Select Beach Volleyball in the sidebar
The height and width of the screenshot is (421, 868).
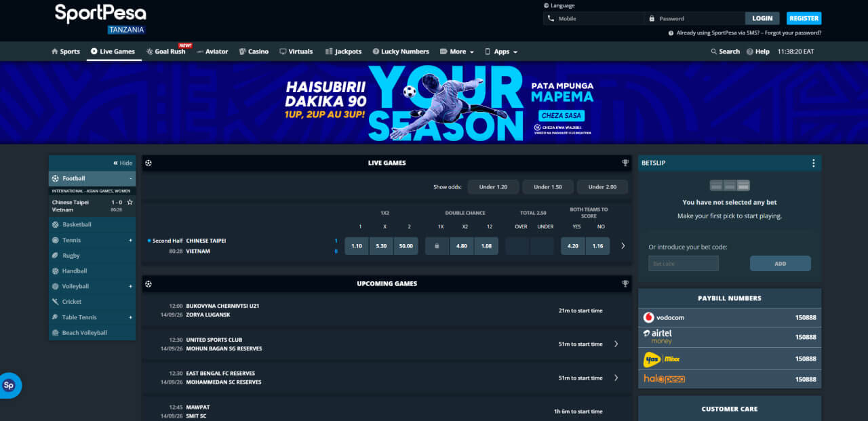click(x=92, y=333)
